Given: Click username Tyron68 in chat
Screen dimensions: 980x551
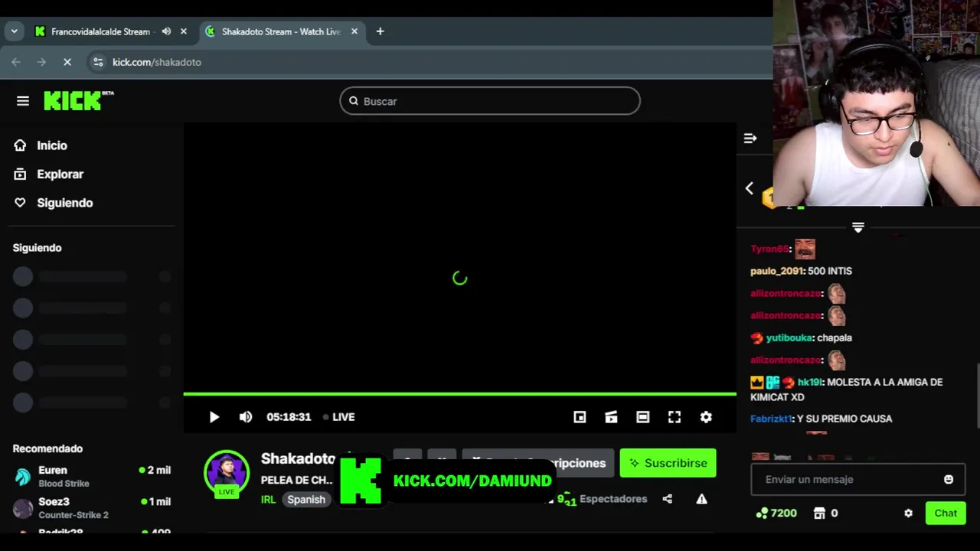Looking at the screenshot, I should click(x=769, y=249).
